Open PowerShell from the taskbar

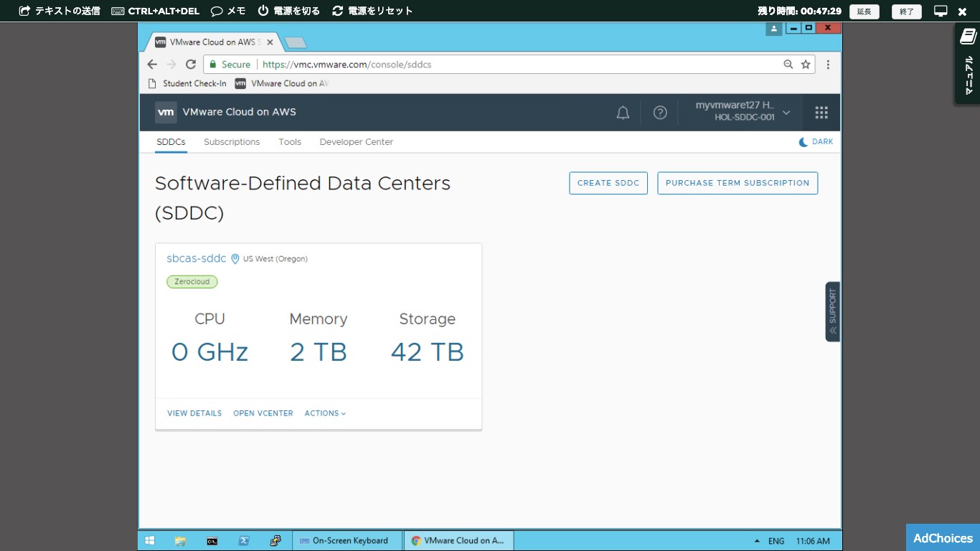pyautogui.click(x=243, y=541)
